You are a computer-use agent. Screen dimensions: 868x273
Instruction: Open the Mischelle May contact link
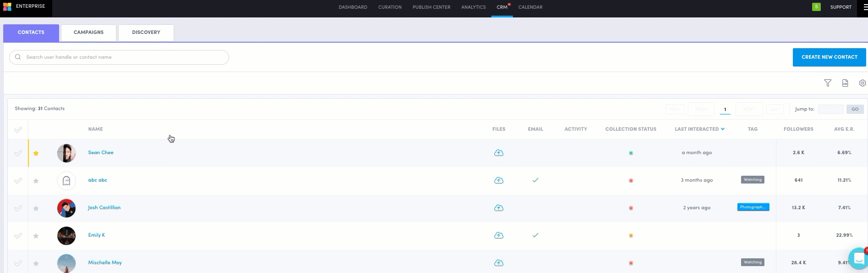(105, 263)
